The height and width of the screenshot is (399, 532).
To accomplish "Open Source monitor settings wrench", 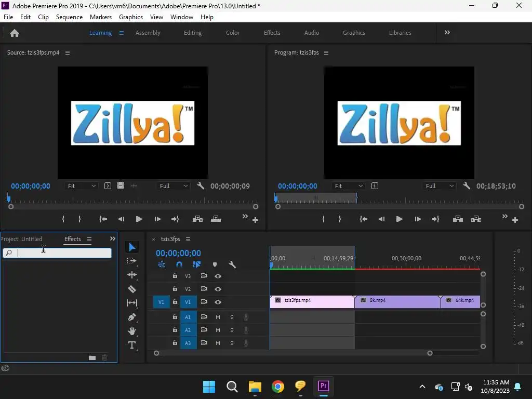I will (201, 185).
